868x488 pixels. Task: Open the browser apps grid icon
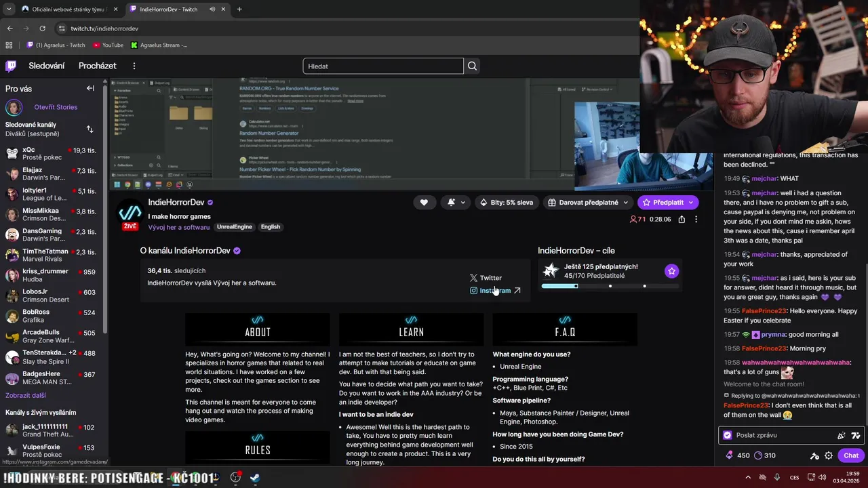point(9,45)
